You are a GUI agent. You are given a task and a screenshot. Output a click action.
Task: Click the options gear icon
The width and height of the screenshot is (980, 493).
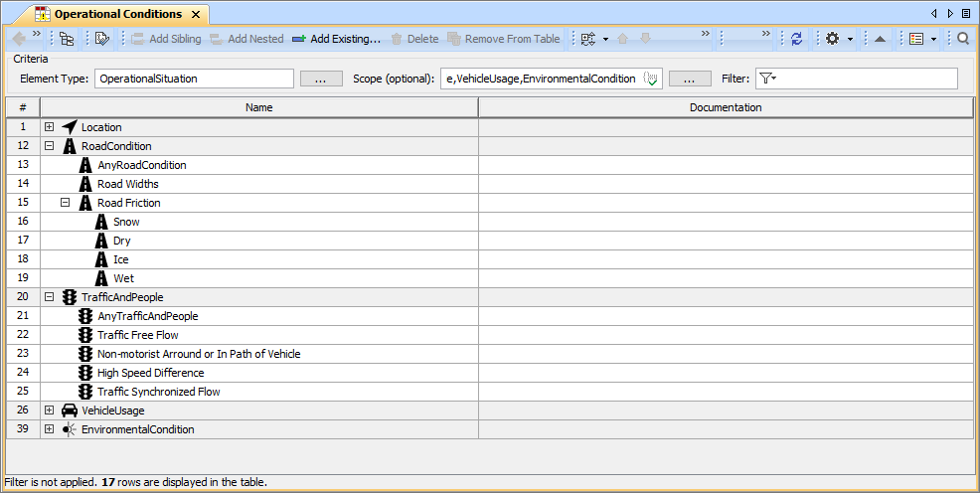point(832,39)
